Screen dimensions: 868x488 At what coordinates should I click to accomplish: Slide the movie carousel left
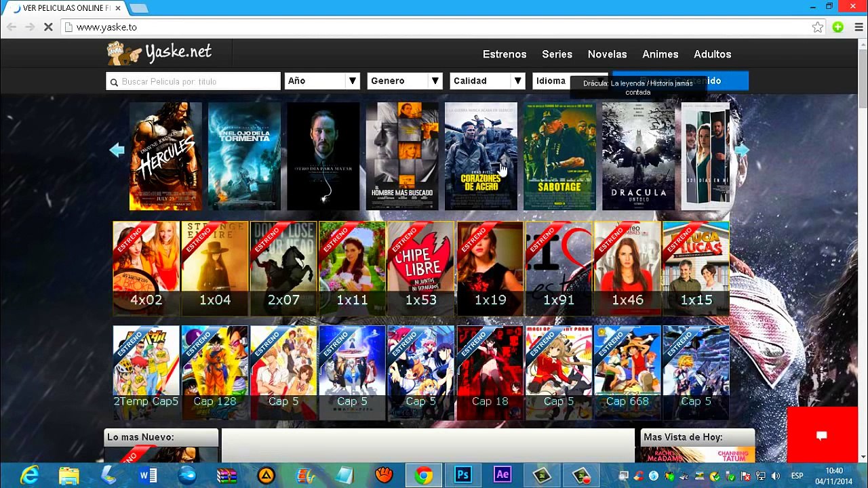tap(117, 150)
